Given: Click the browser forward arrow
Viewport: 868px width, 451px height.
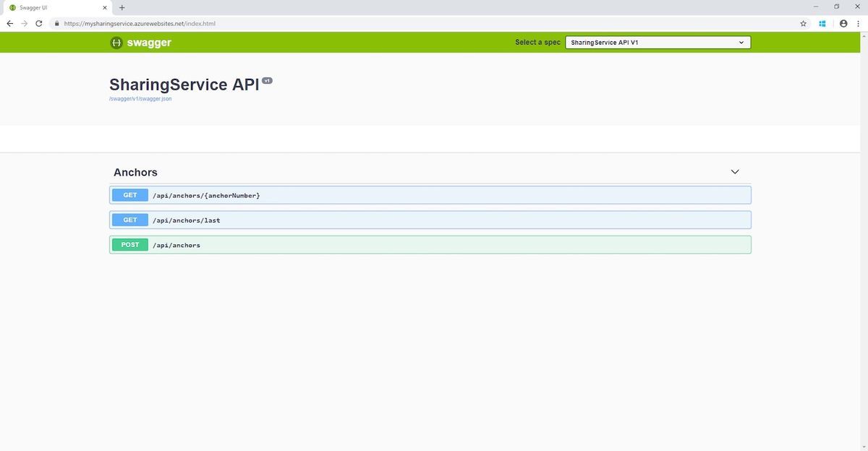Looking at the screenshot, I should pos(25,23).
